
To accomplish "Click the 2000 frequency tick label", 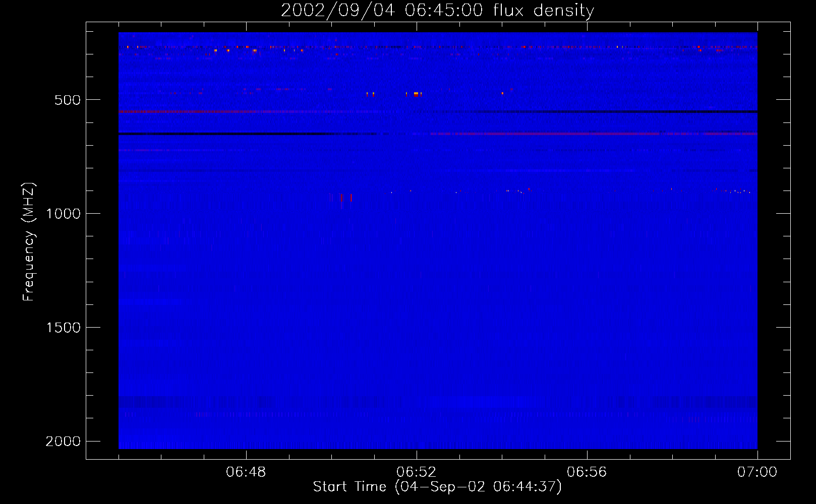I will click(x=63, y=442).
